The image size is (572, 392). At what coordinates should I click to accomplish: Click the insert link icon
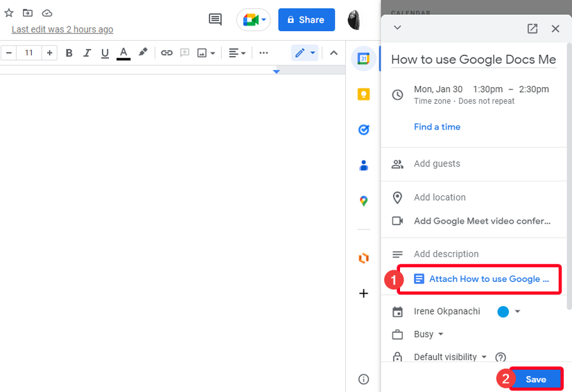tap(166, 53)
